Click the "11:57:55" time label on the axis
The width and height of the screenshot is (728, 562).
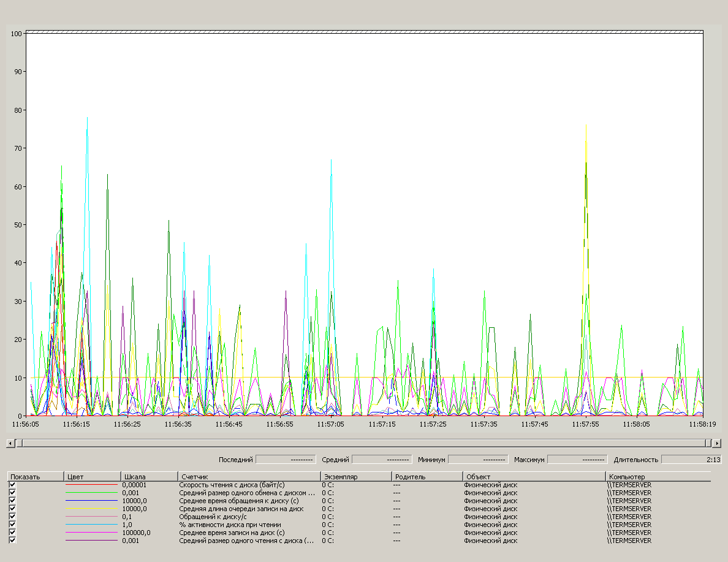coord(585,424)
